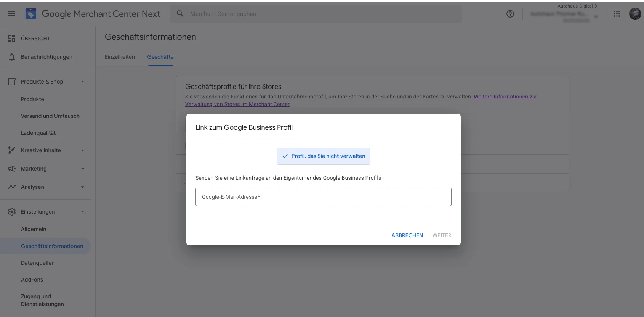Click the Google Merchant Center logo

(x=31, y=14)
